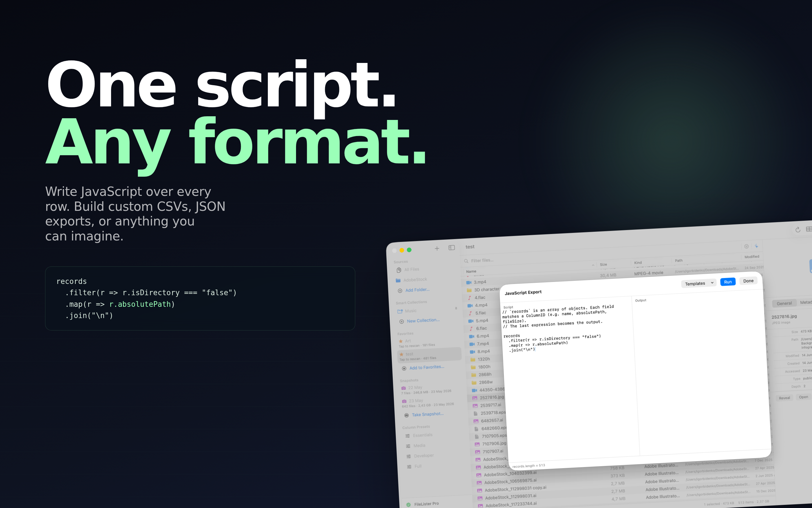Click the camera icon of the 22 May snapshot
This screenshot has height=508, width=812.
coord(404,388)
